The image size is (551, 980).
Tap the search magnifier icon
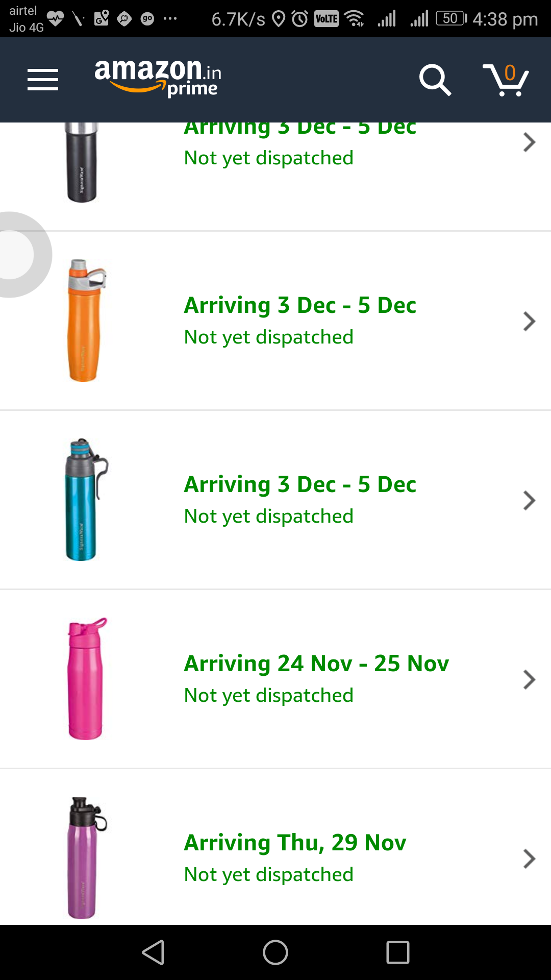(435, 80)
